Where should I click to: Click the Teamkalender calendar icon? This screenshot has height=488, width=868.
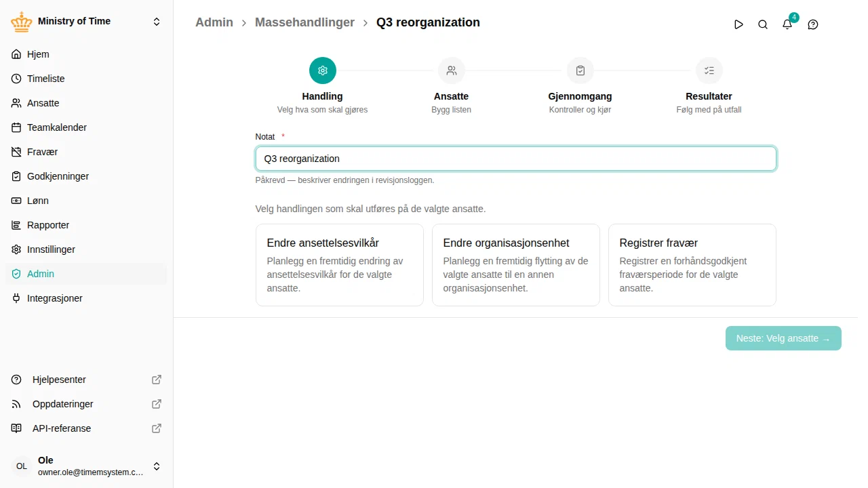[16, 127]
